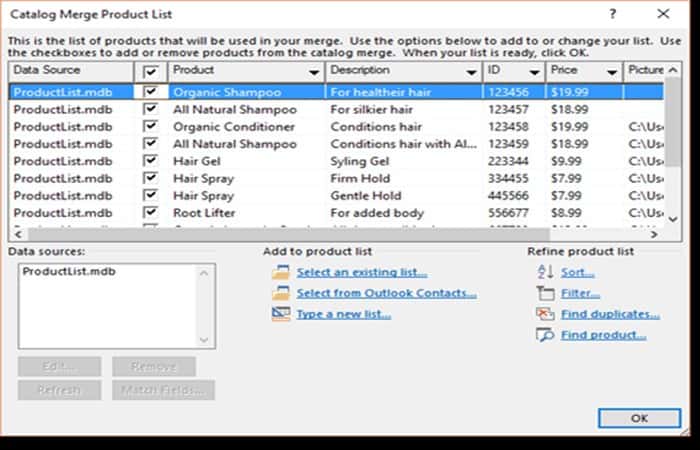Click the Select an existing list folder icon
The height and width of the screenshot is (450, 700).
pos(280,272)
